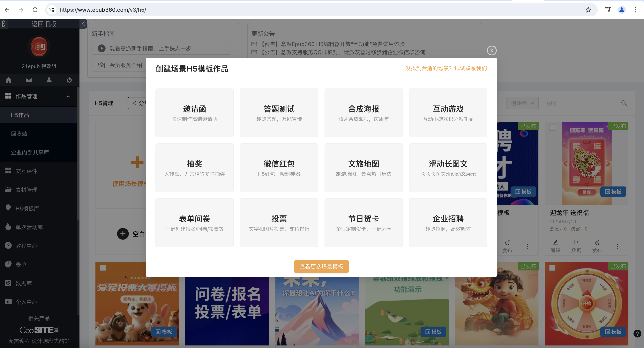Viewport: 644px width, 348px height.
Task: Close the template dialog with X icon
Action: 491,50
